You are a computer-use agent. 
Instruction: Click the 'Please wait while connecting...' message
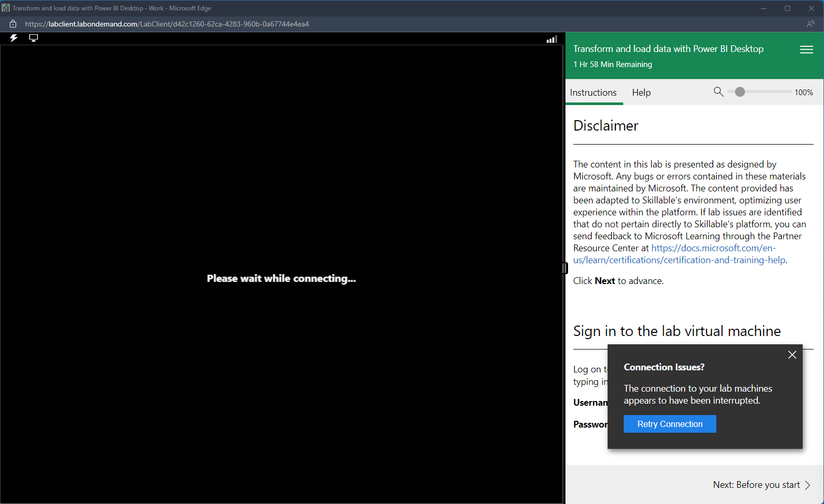(x=281, y=279)
